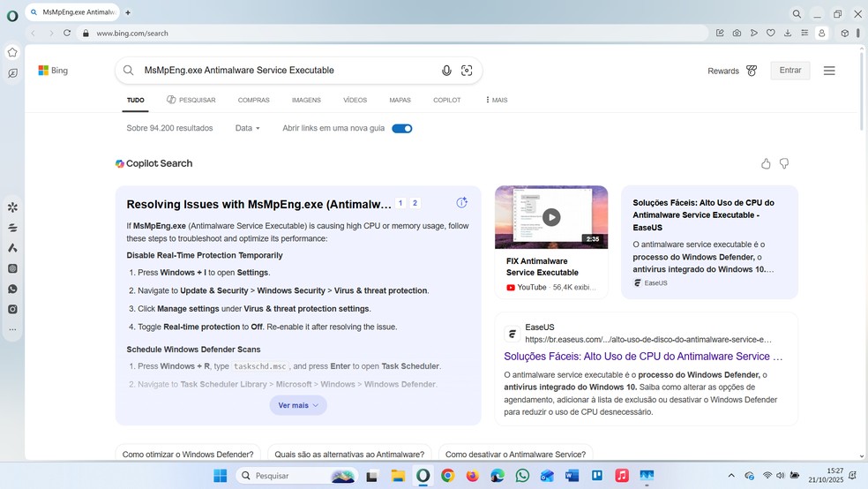Switch to the COPILOT tab
868x489 pixels.
pos(446,101)
